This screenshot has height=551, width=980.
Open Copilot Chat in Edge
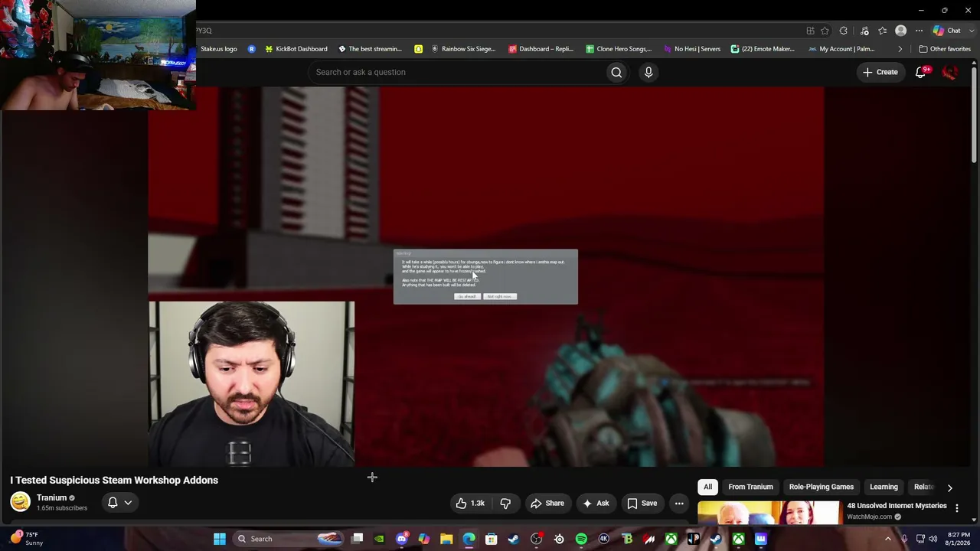click(946, 31)
